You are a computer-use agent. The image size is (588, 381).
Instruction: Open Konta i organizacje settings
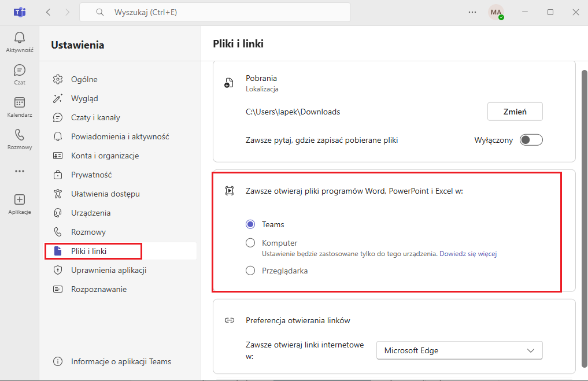point(121,156)
